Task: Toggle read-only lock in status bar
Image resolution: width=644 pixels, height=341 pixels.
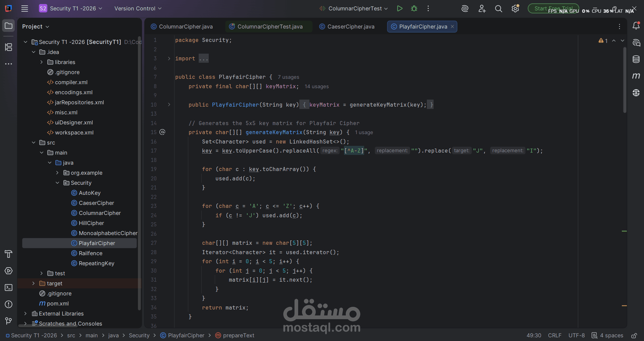Action: coord(634,335)
